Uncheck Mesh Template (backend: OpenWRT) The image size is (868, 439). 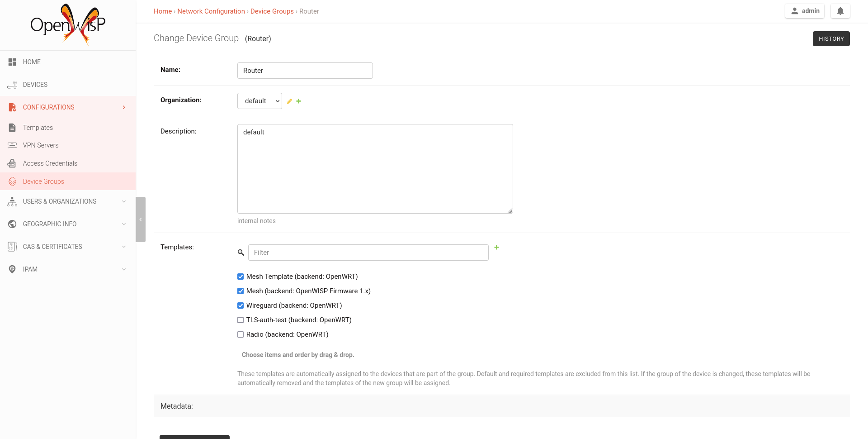[x=241, y=277]
